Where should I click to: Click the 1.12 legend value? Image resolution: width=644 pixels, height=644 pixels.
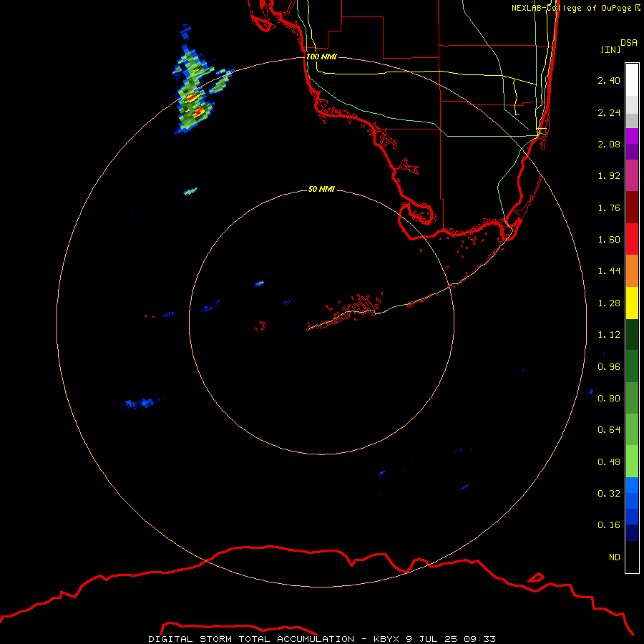tap(609, 335)
